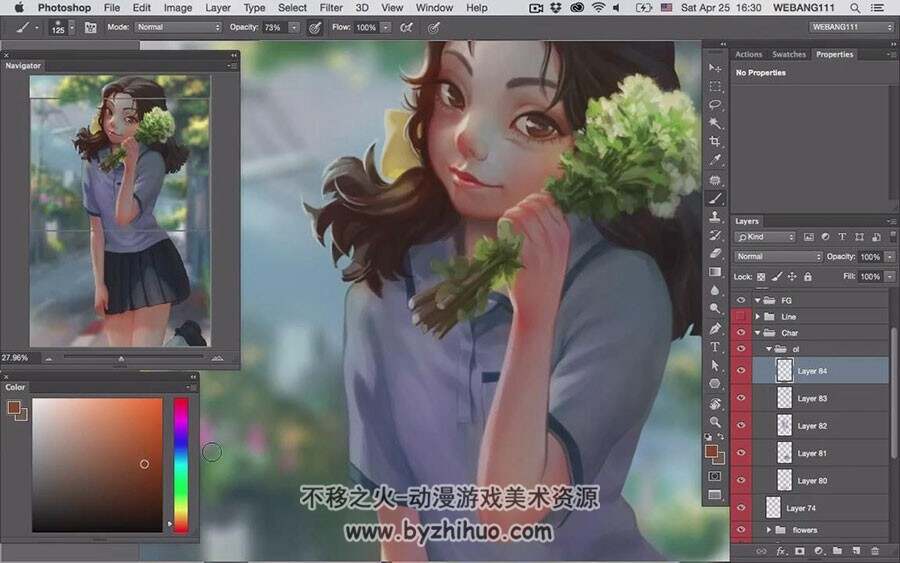900x563 pixels.
Task: Delete the selected layer
Action: [x=875, y=551]
